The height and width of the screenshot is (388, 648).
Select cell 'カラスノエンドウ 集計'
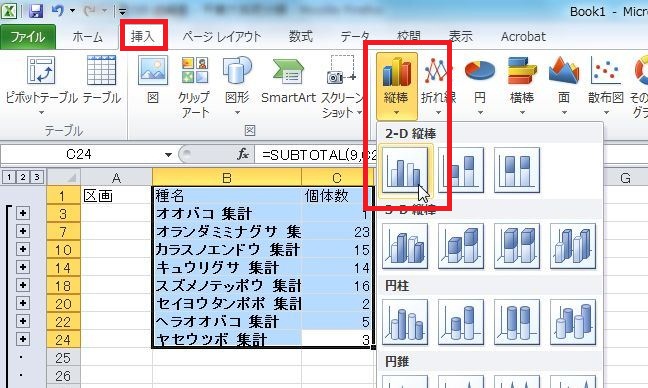(227, 249)
